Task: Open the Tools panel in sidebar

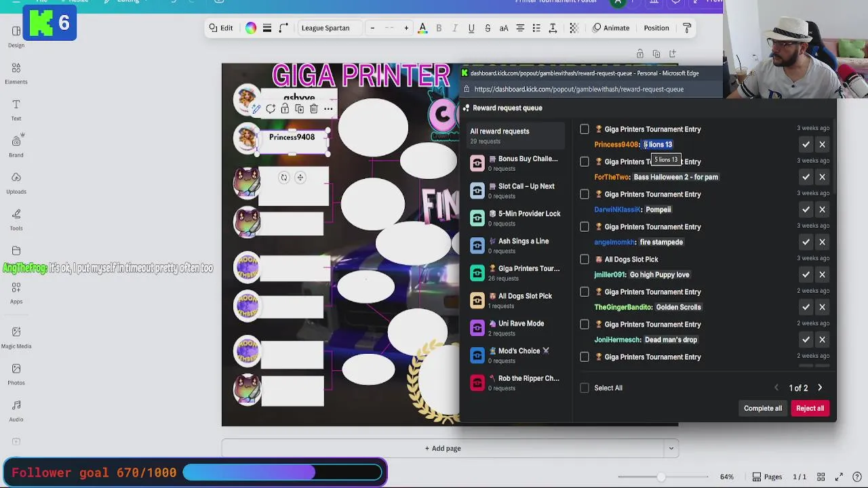Action: coord(16,220)
